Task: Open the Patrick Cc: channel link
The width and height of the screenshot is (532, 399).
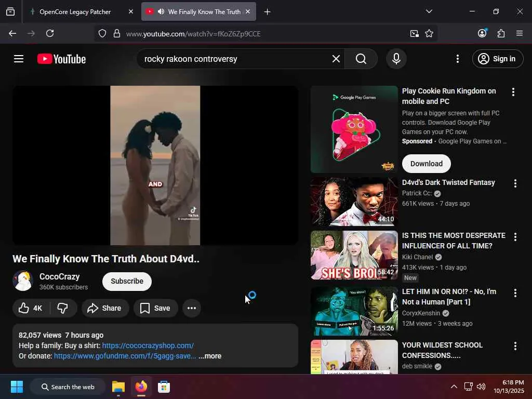Action: pos(417,193)
